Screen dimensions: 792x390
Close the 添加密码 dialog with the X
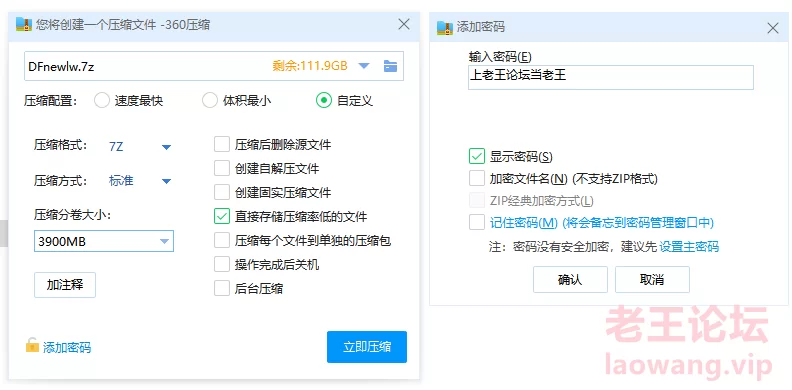pos(773,28)
